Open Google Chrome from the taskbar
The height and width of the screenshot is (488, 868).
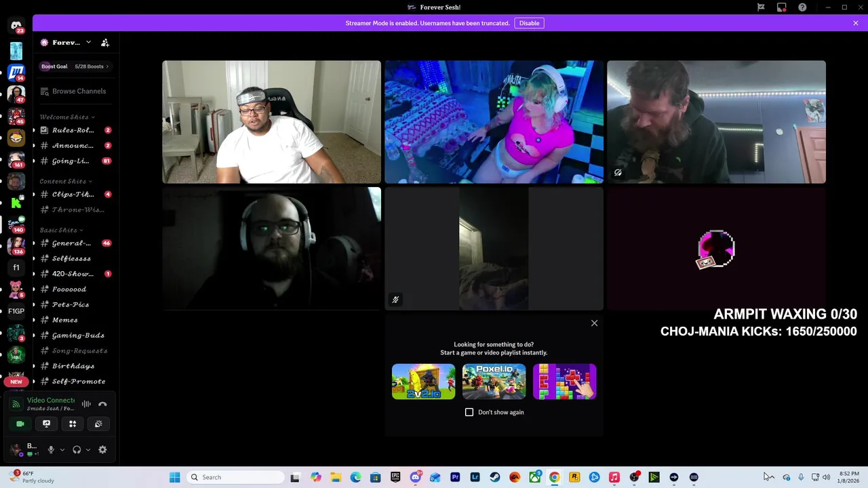pos(555,477)
